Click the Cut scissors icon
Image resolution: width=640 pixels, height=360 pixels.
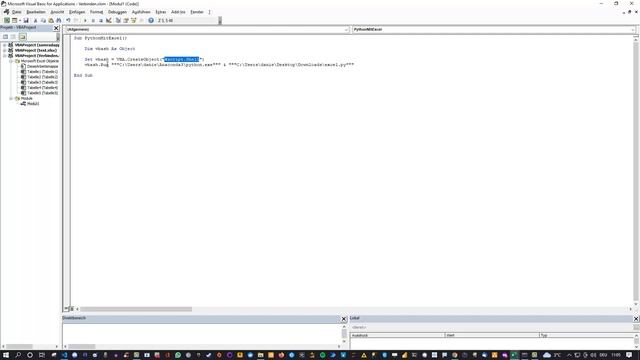[36, 20]
